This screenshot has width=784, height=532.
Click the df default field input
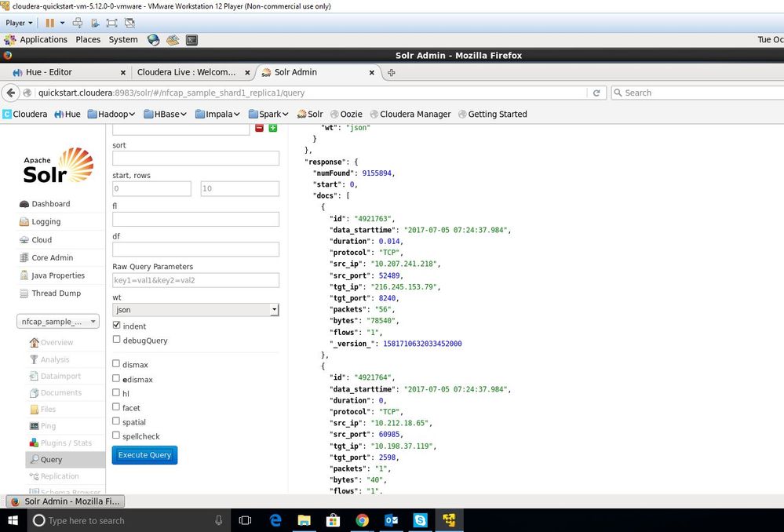(195, 250)
